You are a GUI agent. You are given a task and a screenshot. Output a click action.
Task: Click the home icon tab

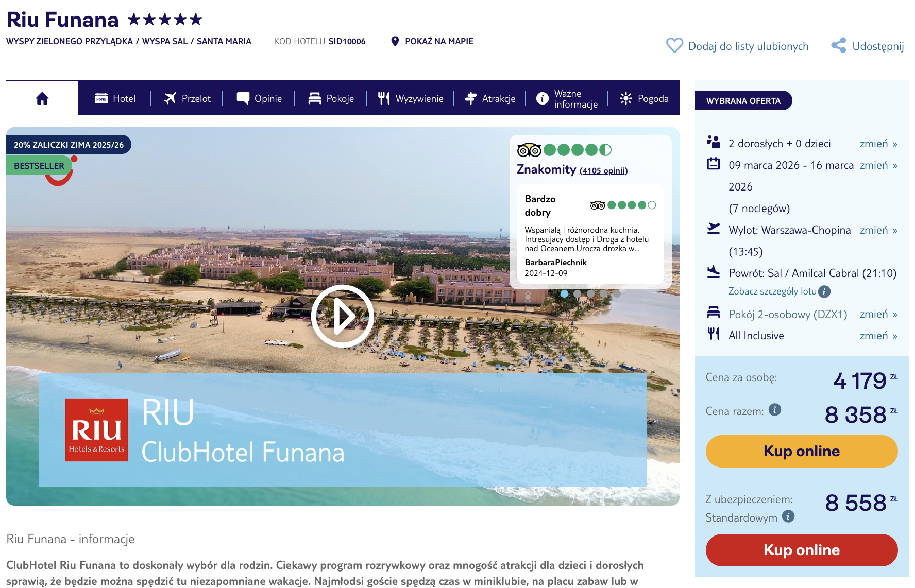click(x=42, y=98)
